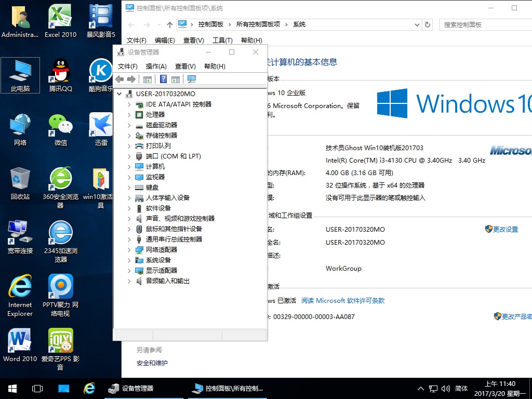Click the 安全和维护 link
This screenshot has height=399, width=532.
152,363
